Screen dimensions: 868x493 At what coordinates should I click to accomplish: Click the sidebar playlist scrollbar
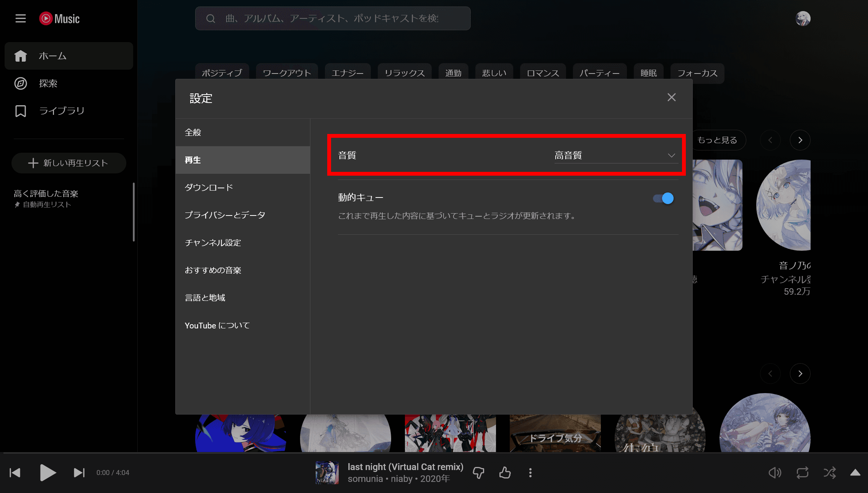(134, 212)
